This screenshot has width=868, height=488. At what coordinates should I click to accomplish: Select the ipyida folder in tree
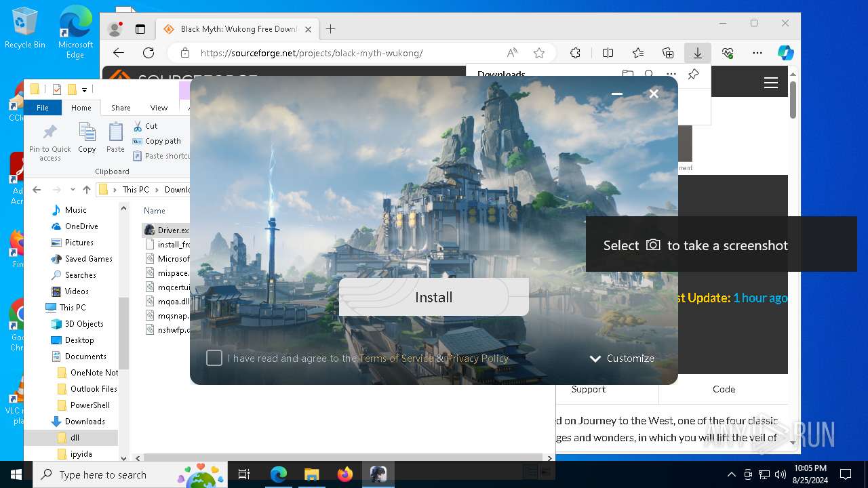coord(81,454)
